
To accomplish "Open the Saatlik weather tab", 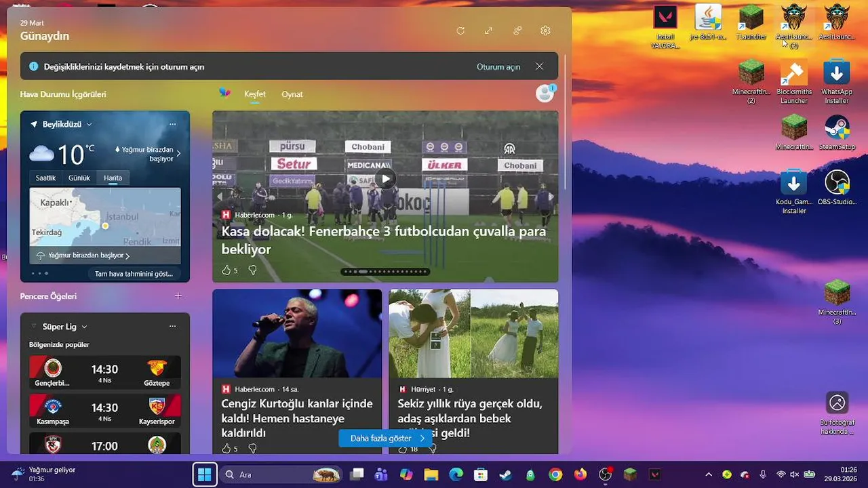I will (x=46, y=178).
